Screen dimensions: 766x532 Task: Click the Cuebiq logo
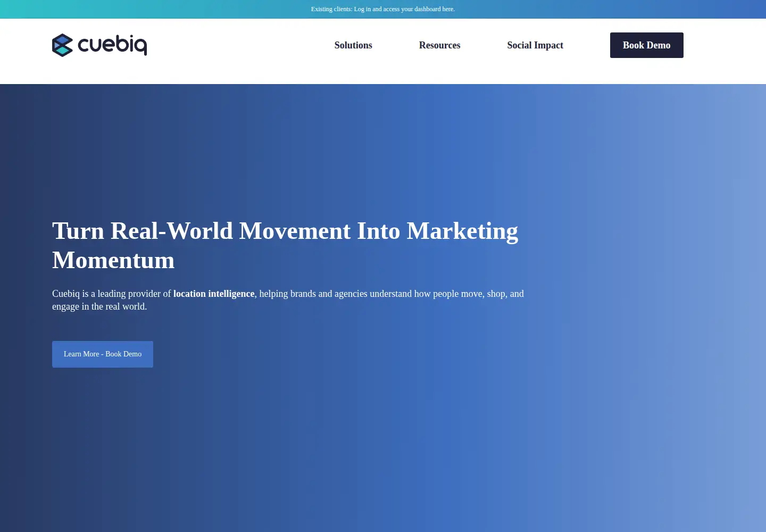(99, 45)
